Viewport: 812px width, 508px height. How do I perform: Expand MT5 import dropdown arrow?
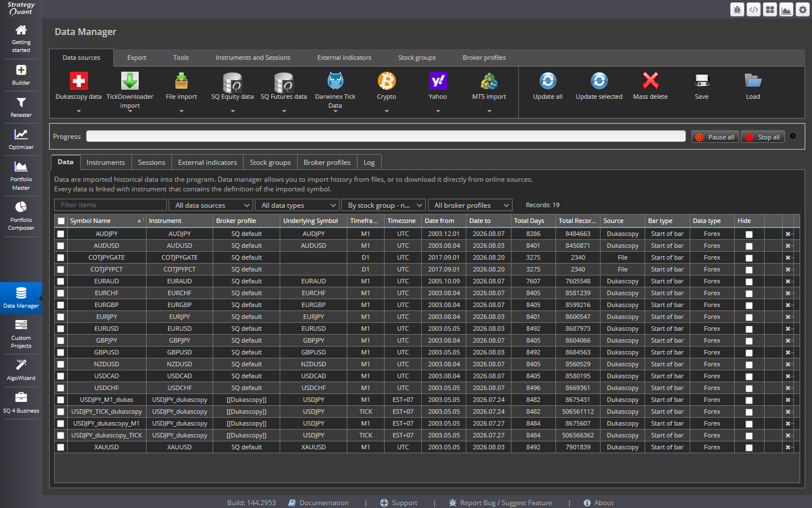click(x=489, y=111)
